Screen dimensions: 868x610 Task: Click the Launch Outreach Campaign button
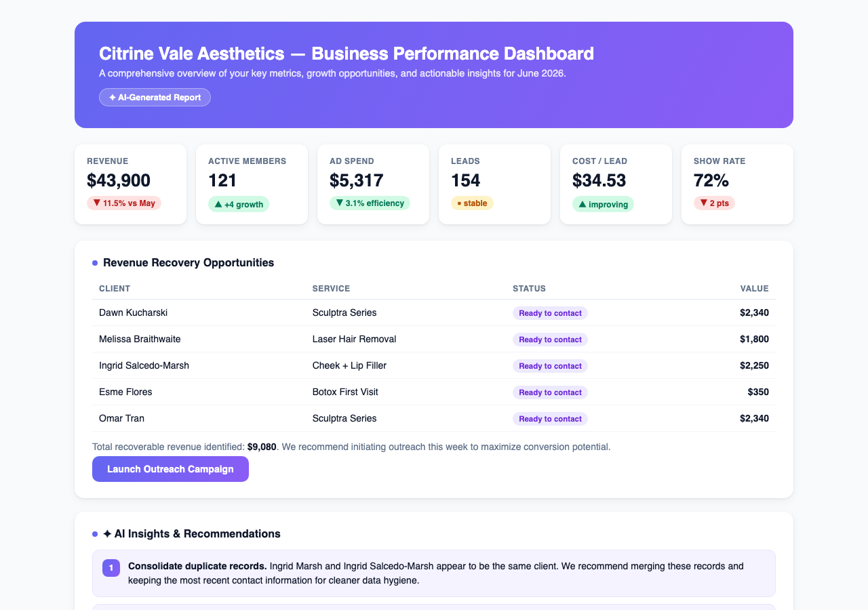pos(170,469)
